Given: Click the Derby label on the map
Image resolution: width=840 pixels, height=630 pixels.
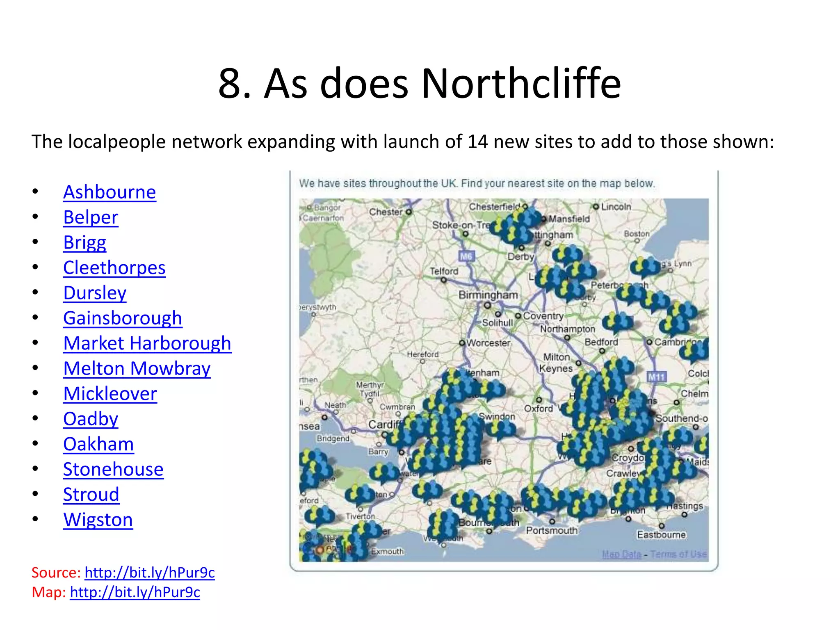Looking at the screenshot, I should (521, 257).
